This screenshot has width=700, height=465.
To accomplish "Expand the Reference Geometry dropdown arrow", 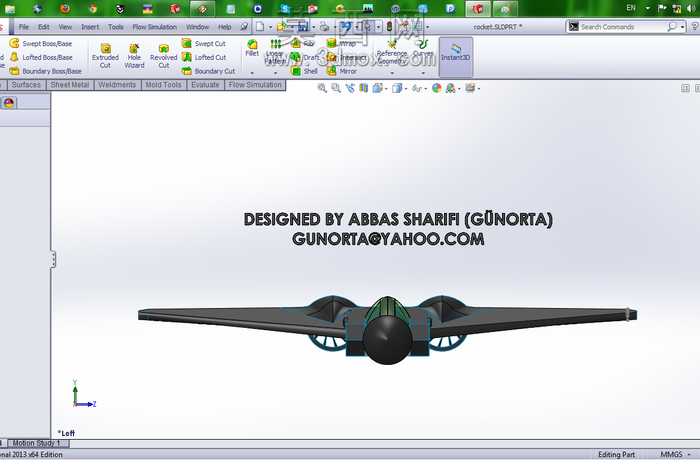I will click(392, 73).
